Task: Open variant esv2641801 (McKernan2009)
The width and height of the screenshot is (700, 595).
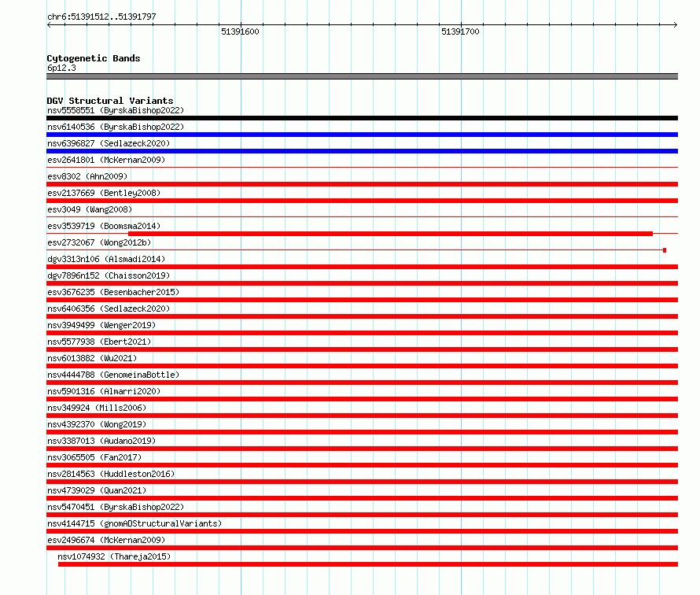Action: [106, 160]
